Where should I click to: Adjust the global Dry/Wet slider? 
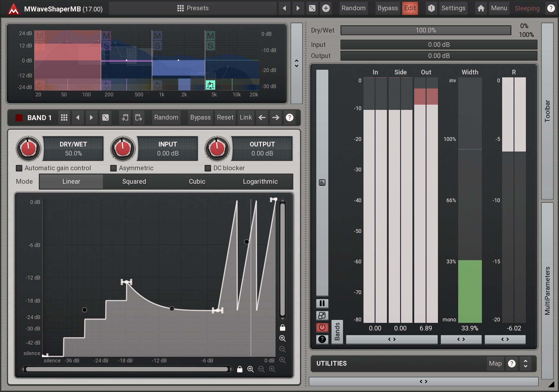[426, 30]
